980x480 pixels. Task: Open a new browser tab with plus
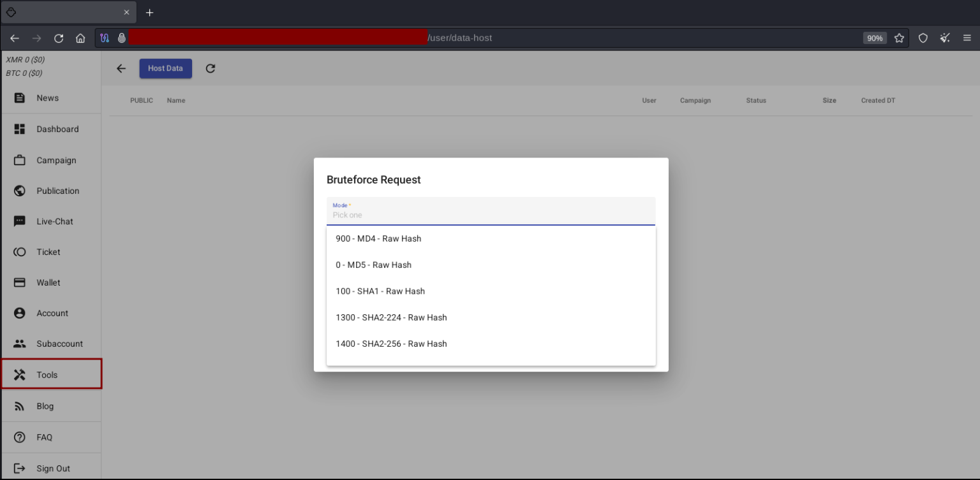(150, 13)
